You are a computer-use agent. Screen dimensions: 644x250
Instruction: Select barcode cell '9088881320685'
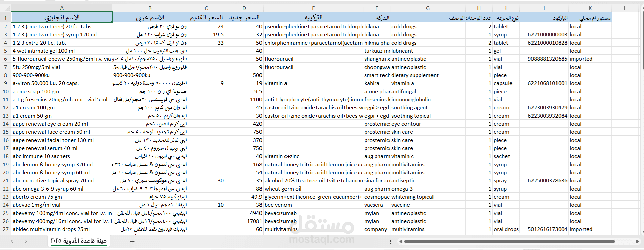tap(544, 59)
